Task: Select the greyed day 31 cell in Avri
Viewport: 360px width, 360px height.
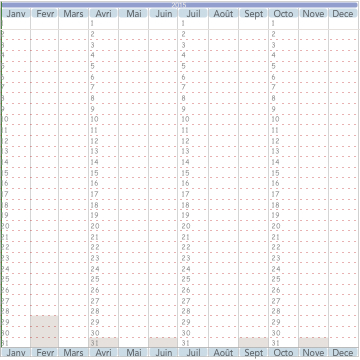Action: coord(104,343)
